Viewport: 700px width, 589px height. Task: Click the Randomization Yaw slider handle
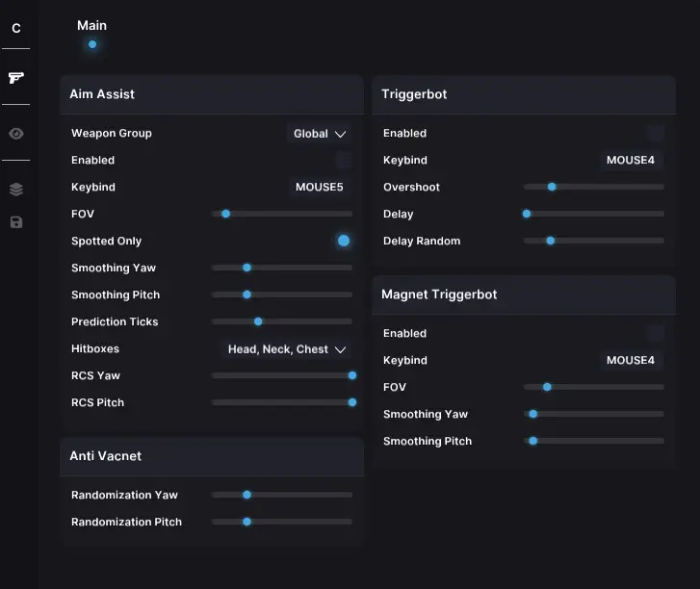pos(246,495)
